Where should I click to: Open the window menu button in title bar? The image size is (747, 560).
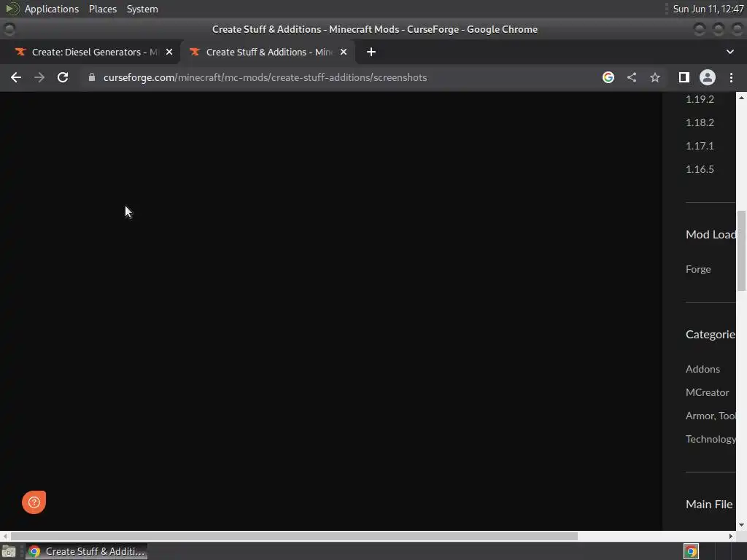pos(9,29)
